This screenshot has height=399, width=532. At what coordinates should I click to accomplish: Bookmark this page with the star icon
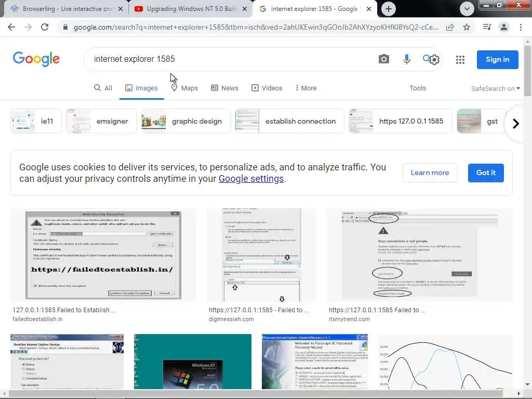point(467,27)
